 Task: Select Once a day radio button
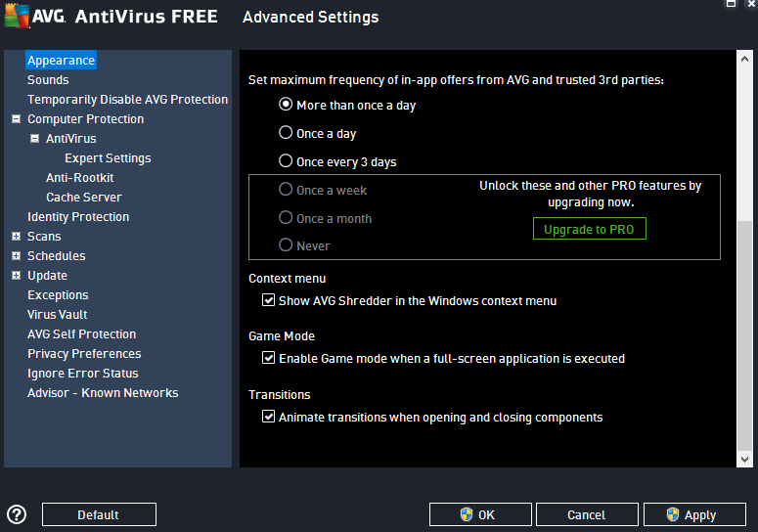click(x=286, y=132)
